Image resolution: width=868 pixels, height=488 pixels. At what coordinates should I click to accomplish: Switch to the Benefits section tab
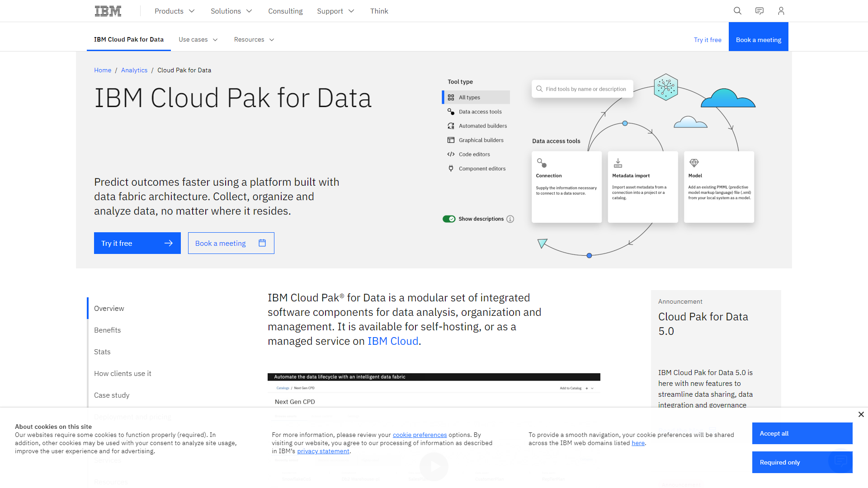pos(108,330)
